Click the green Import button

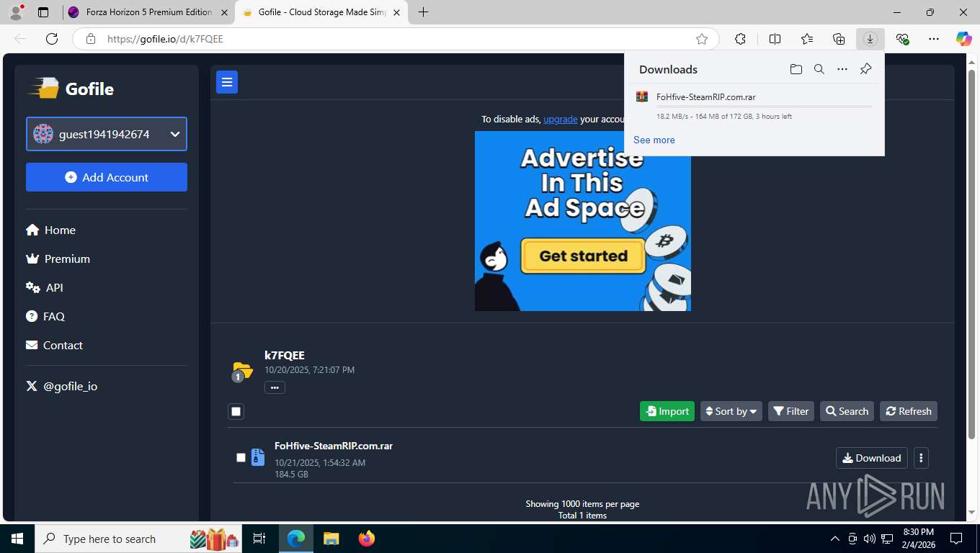click(x=667, y=411)
